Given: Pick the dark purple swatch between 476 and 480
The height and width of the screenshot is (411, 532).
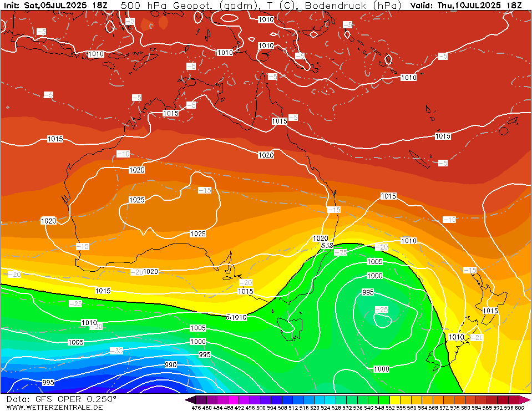Looking at the screenshot, I should pyautogui.click(x=201, y=400).
